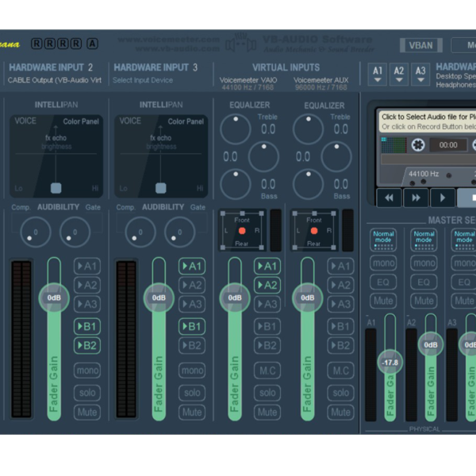Click Bass knob on AUX equalizer
This screenshot has width=476, height=476.
coord(308,184)
